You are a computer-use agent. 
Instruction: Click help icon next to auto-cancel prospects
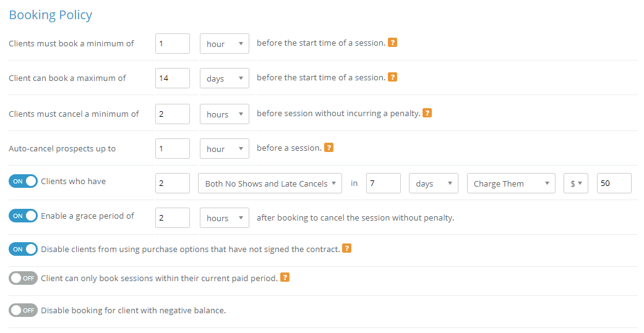point(328,147)
